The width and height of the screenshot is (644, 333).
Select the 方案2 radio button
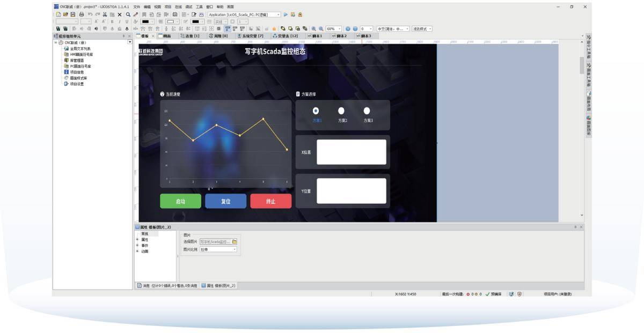(341, 111)
